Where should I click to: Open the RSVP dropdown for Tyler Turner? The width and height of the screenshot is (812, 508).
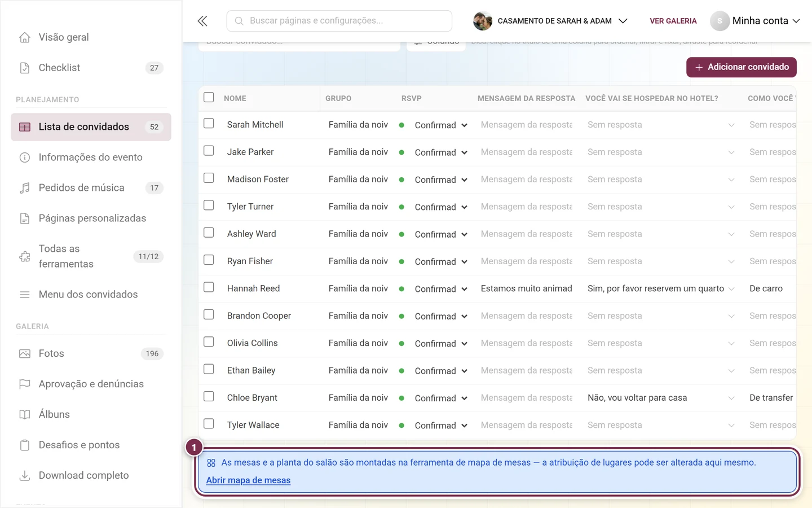pos(441,207)
